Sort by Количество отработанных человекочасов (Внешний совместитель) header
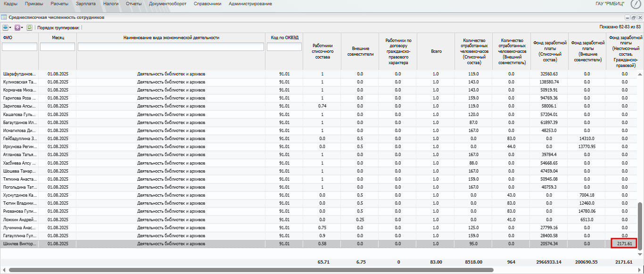Screen dimensions: 644x274 [512, 51]
